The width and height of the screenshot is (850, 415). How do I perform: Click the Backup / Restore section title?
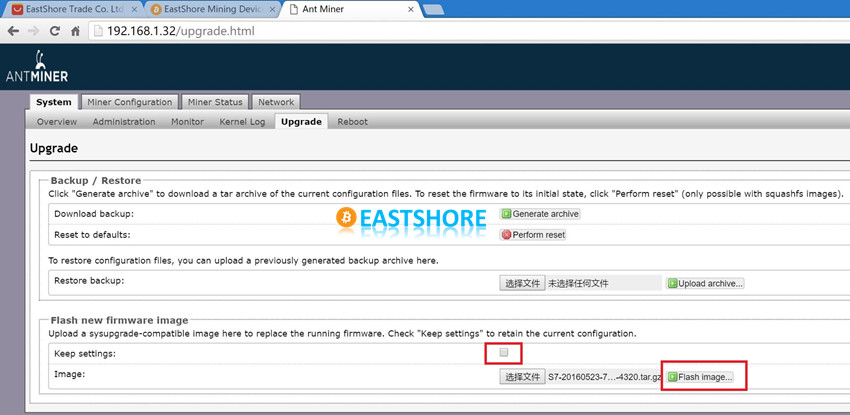click(96, 181)
